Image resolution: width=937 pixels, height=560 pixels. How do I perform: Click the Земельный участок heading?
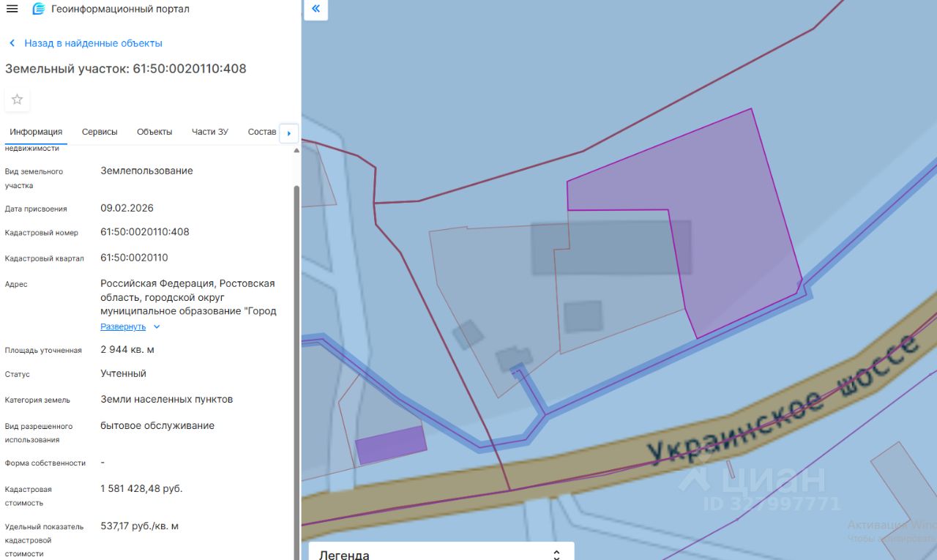coord(126,69)
